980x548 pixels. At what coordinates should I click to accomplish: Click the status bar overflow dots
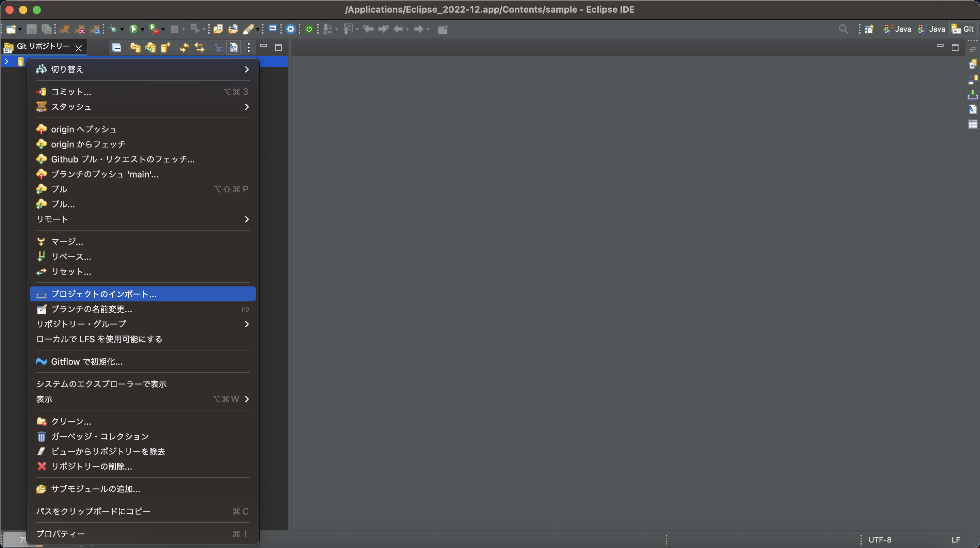(x=666, y=539)
